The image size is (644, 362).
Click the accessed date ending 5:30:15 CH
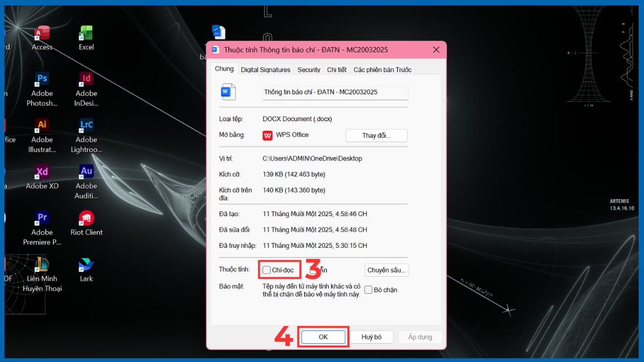[315, 246]
